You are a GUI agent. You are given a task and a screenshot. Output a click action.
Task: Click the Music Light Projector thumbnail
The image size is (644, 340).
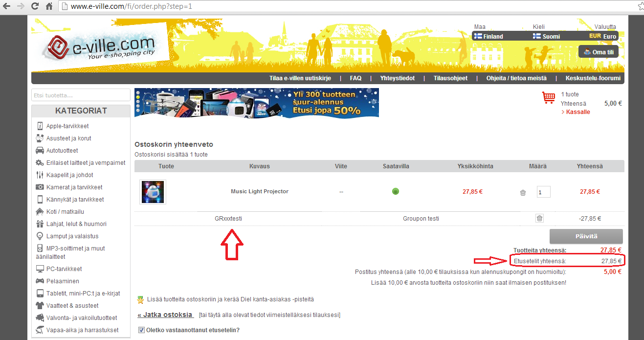tap(153, 192)
